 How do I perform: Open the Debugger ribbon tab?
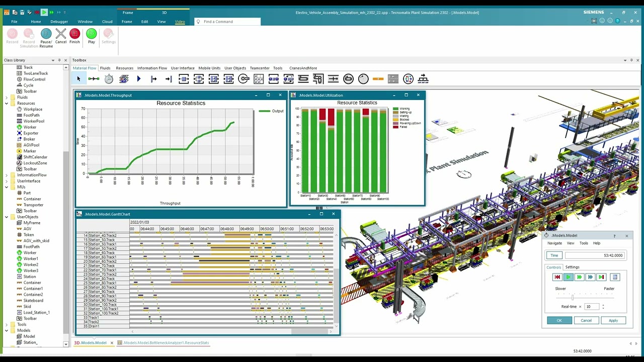[x=59, y=22]
